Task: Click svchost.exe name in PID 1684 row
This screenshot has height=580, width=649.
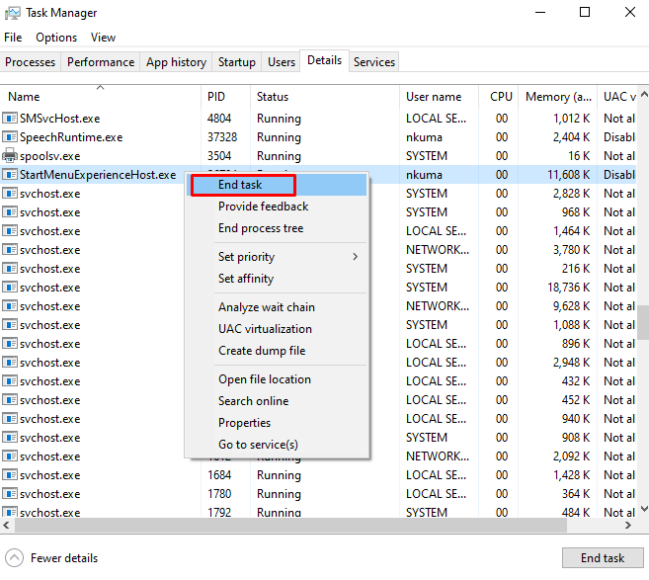Action: (x=50, y=475)
